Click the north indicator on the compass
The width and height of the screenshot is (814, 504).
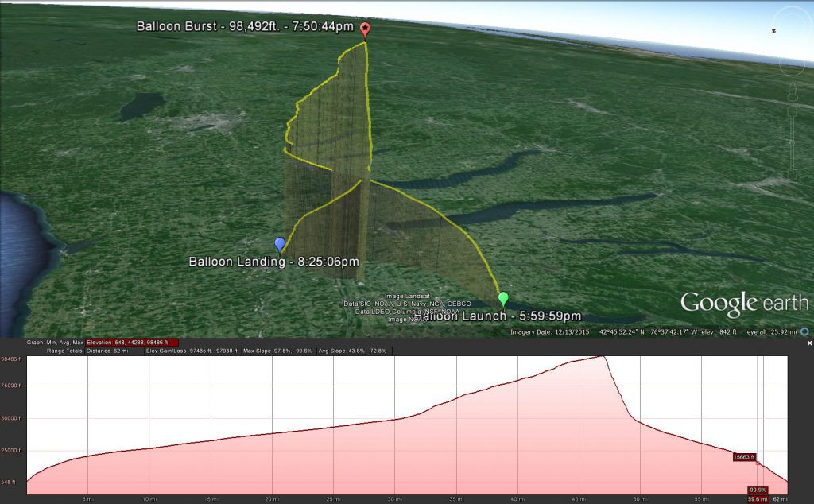(x=773, y=30)
